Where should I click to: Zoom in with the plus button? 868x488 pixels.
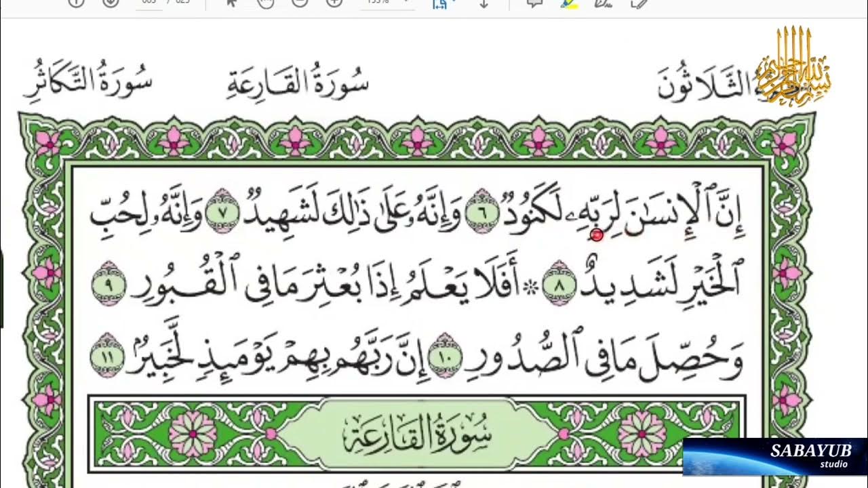[x=334, y=3]
